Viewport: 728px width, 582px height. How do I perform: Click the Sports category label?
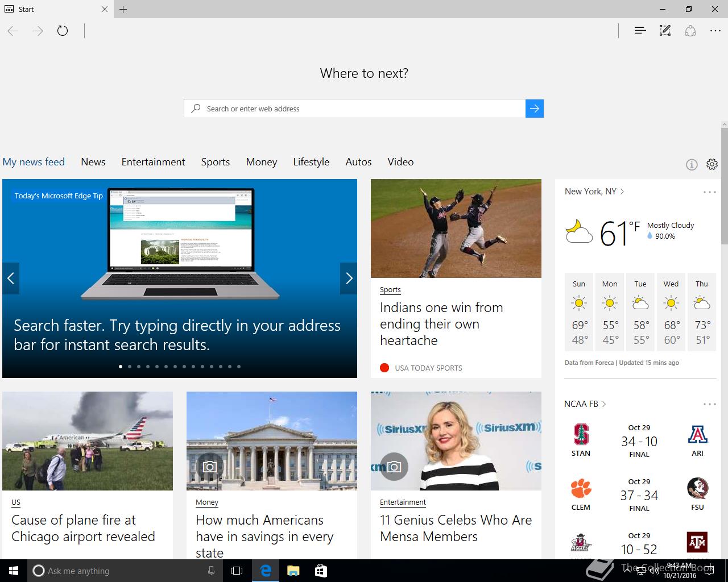click(x=390, y=290)
